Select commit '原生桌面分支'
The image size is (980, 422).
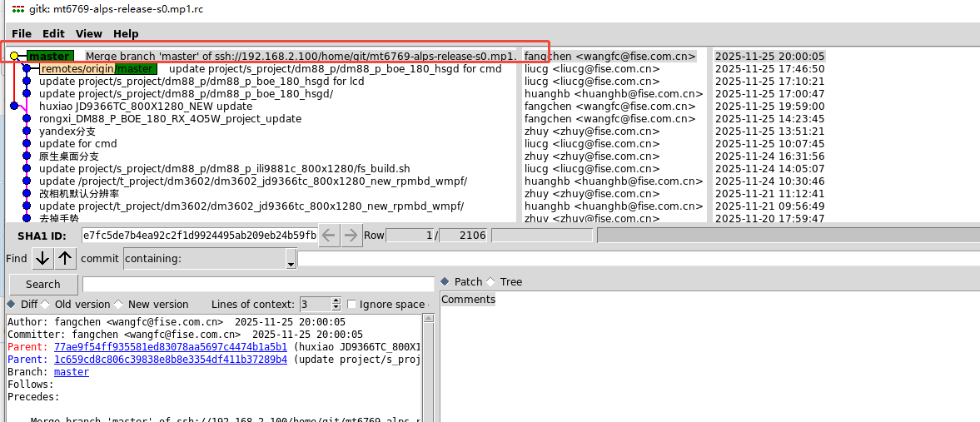pyautogui.click(x=69, y=156)
